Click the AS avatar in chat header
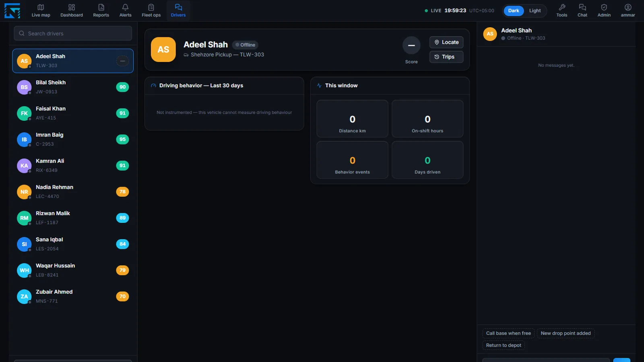644x362 pixels. 490,34
